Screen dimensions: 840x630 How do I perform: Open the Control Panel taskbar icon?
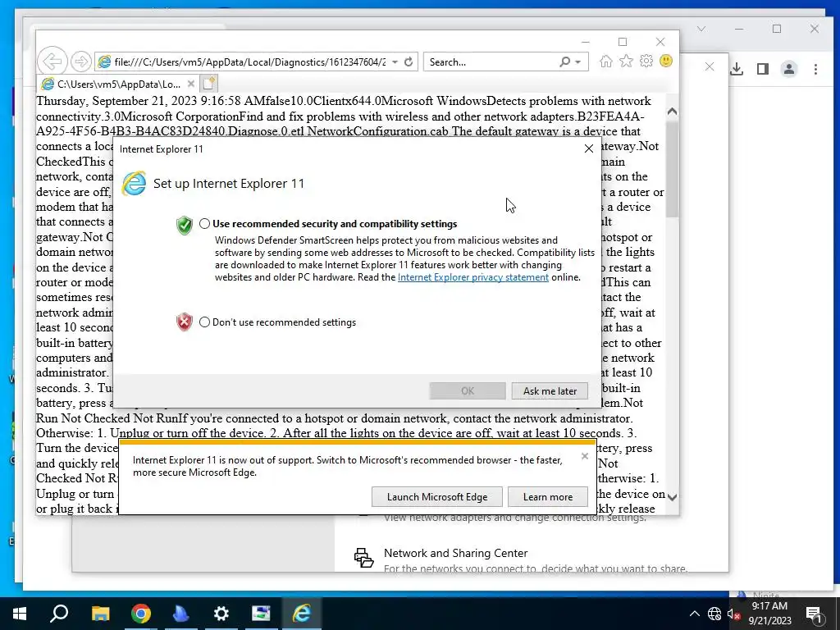[x=261, y=614]
